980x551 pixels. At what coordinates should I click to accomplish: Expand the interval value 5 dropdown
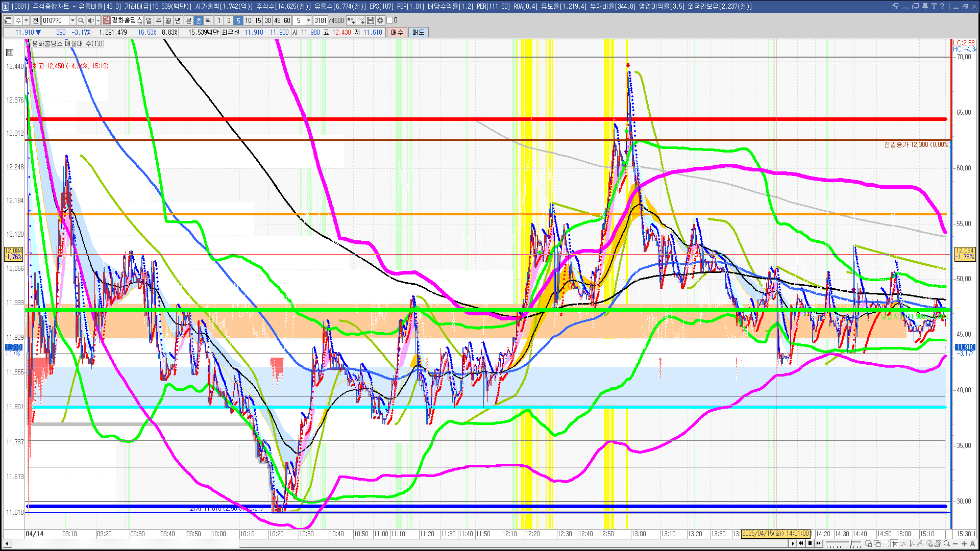click(308, 20)
